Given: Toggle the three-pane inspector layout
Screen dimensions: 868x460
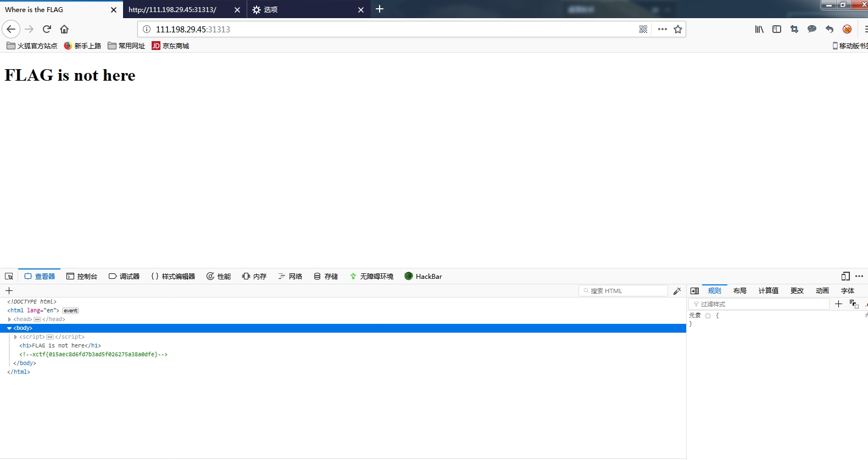Looking at the screenshot, I should click(x=694, y=291).
